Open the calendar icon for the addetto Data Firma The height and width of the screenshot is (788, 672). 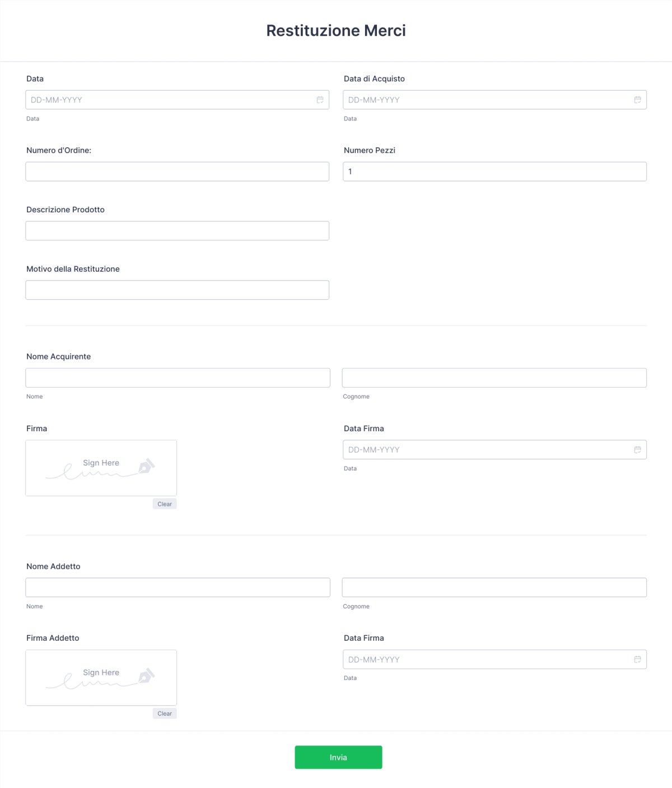pyautogui.click(x=638, y=659)
